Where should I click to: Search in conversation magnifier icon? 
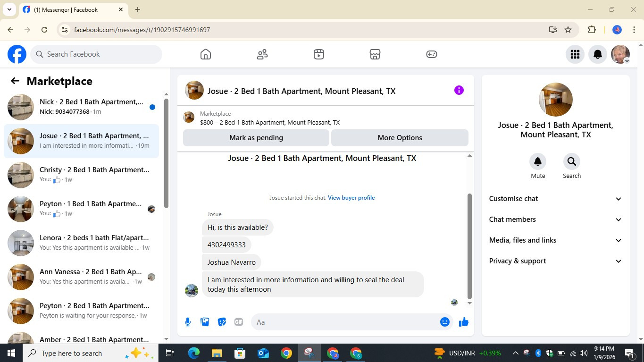pos(572,162)
